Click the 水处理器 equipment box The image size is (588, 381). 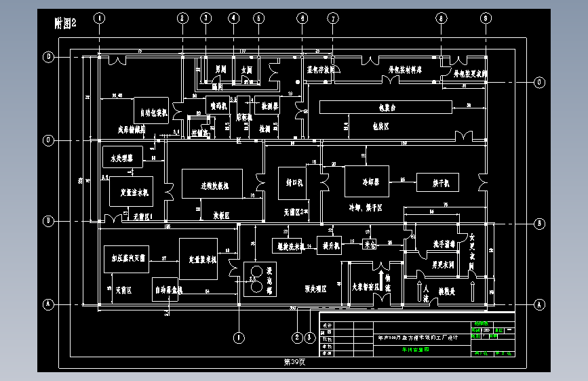pos(123,157)
